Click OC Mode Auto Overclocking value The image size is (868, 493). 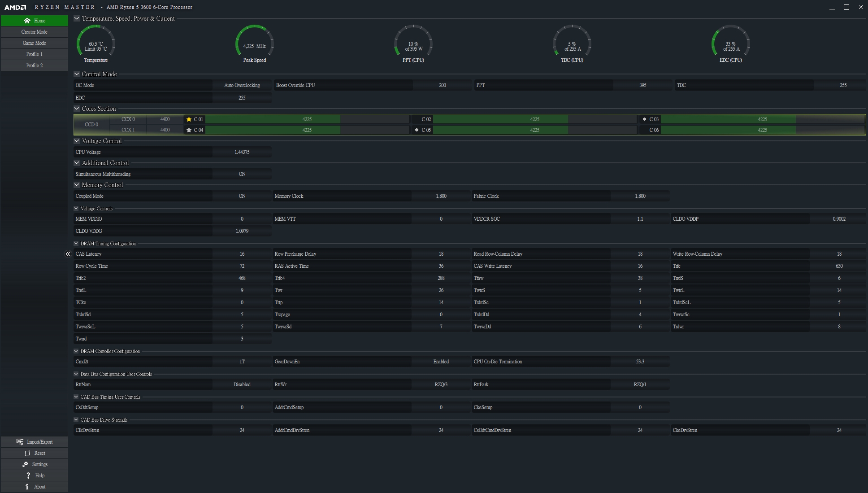tap(242, 85)
